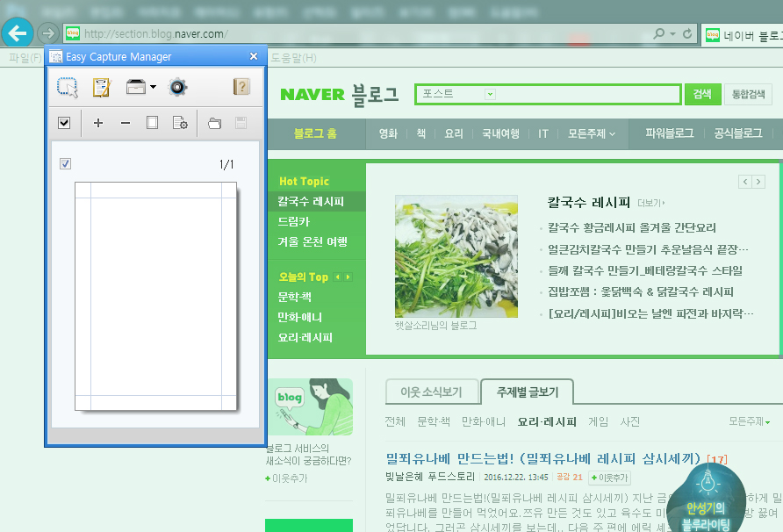Open the printer options dropdown arrow
Image resolution: width=783 pixels, height=532 pixels.
153,86
